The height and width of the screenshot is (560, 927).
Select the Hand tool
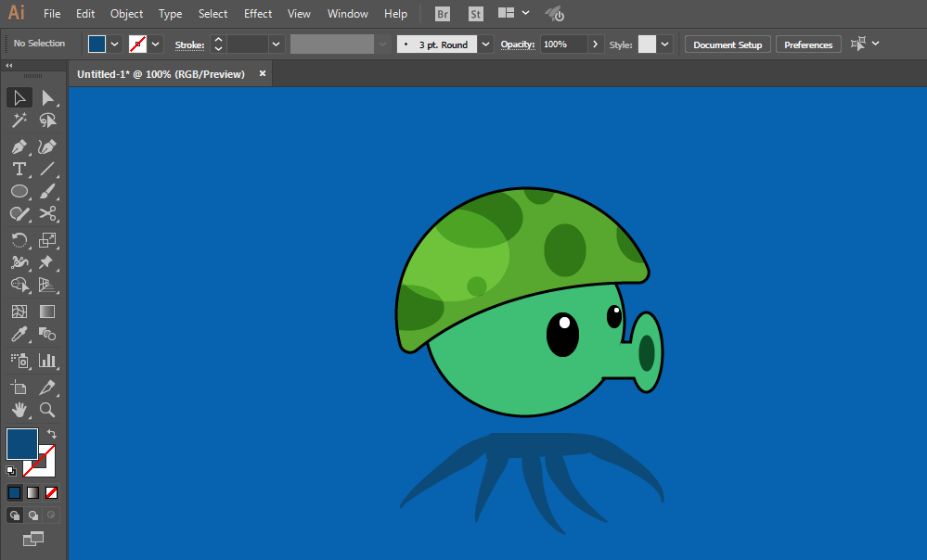19,409
